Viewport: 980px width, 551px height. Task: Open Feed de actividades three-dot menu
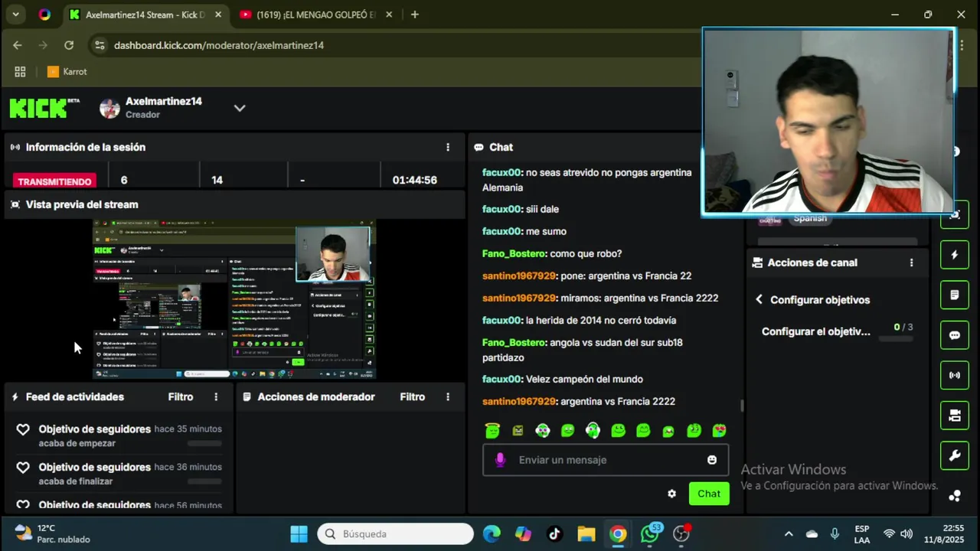click(x=216, y=396)
